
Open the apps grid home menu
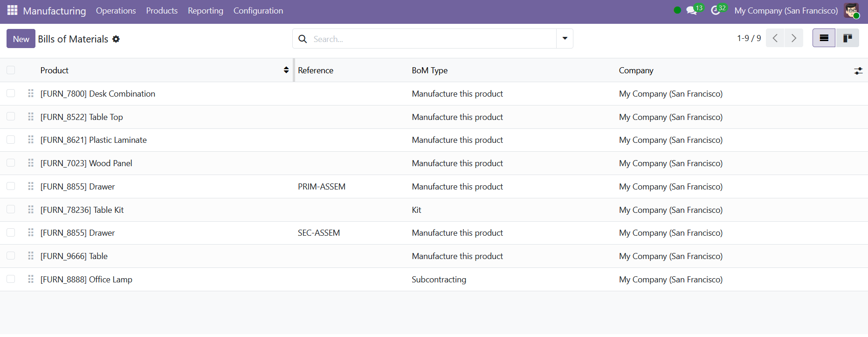click(x=12, y=10)
